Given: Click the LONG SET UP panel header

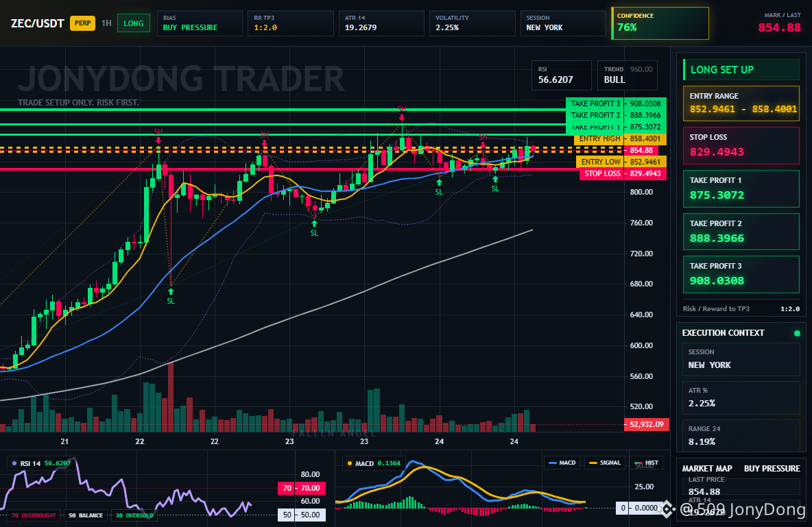Looking at the screenshot, I should click(x=741, y=69).
